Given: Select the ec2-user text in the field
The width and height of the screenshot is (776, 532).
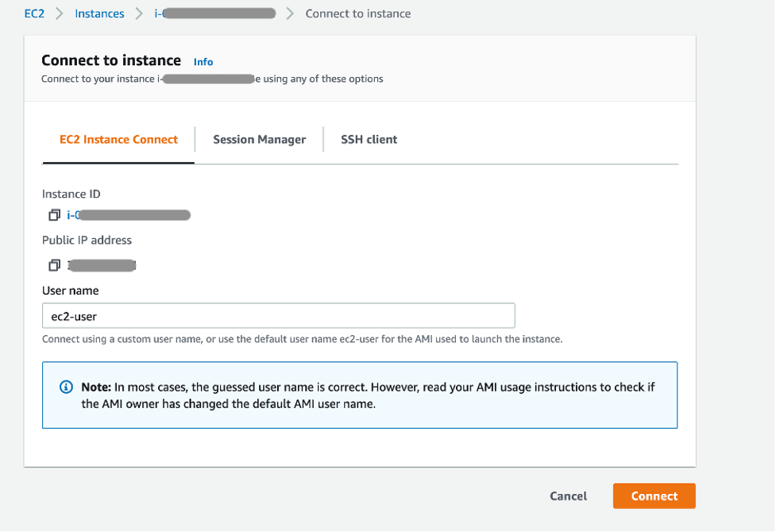Looking at the screenshot, I should [73, 315].
